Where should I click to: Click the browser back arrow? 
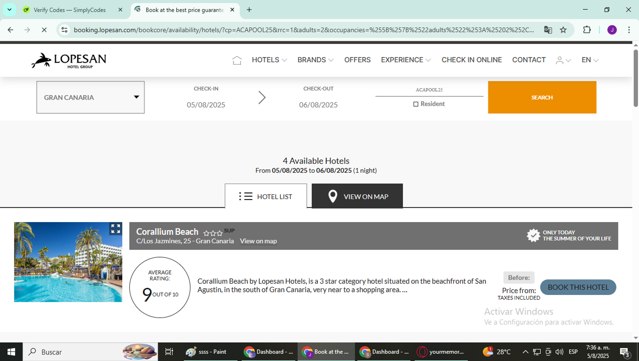[11, 30]
